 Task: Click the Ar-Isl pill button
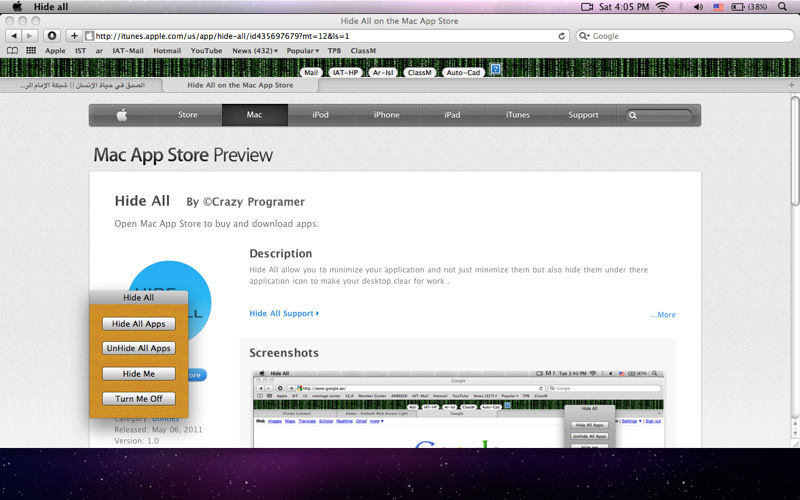[383, 72]
